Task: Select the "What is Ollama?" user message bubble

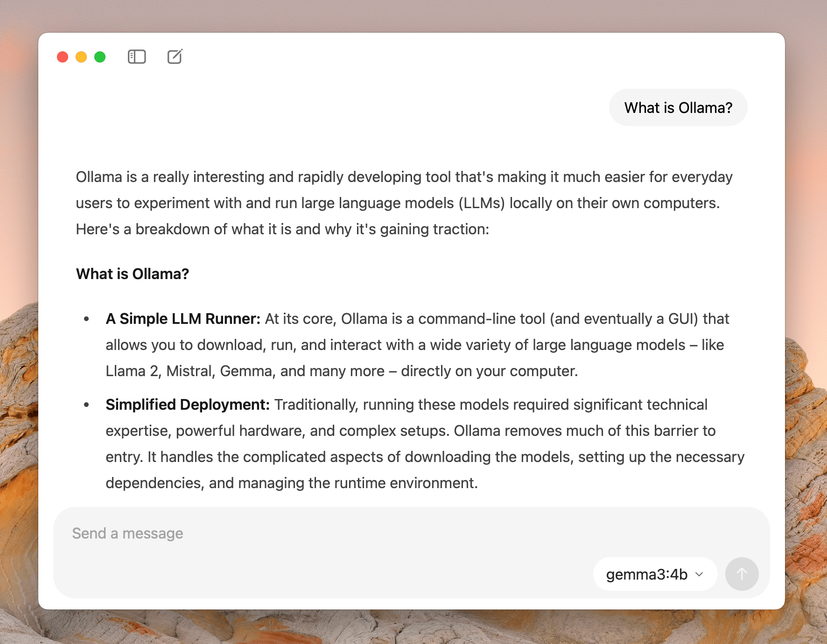Action: pos(678,107)
